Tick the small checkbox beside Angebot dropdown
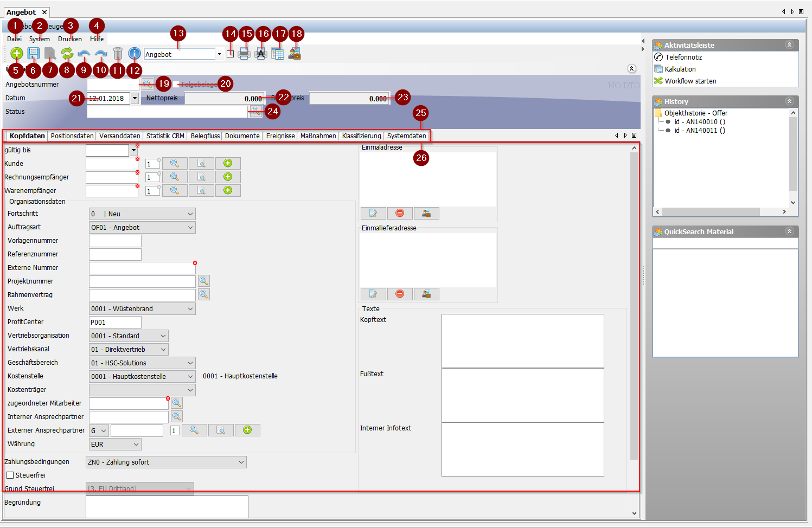This screenshot has width=812, height=528. 231,54
